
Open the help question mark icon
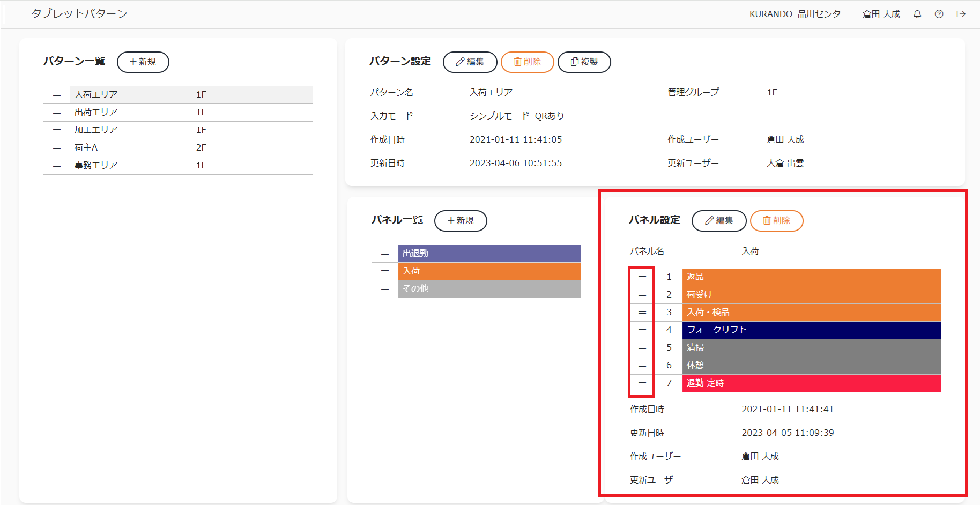coord(939,14)
